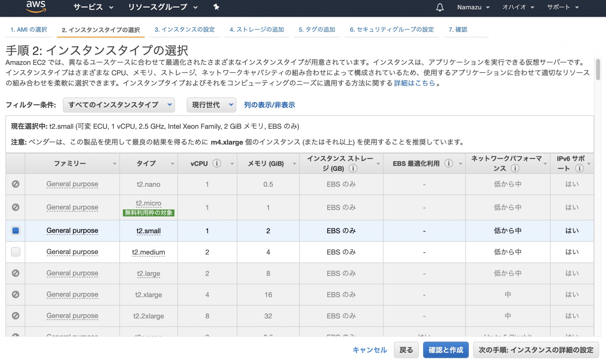Click the ネットワークパフォーマンス info icon

pos(515,168)
